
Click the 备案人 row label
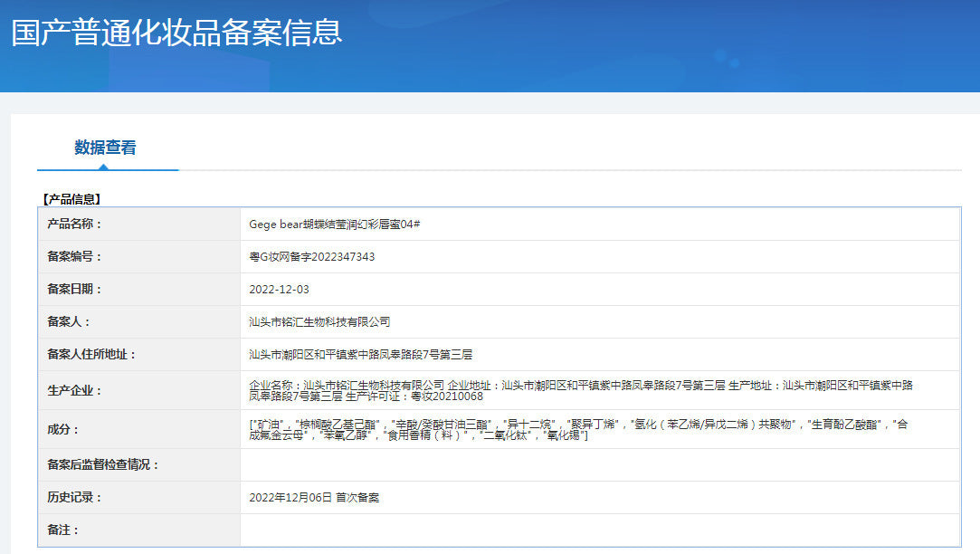(69, 321)
